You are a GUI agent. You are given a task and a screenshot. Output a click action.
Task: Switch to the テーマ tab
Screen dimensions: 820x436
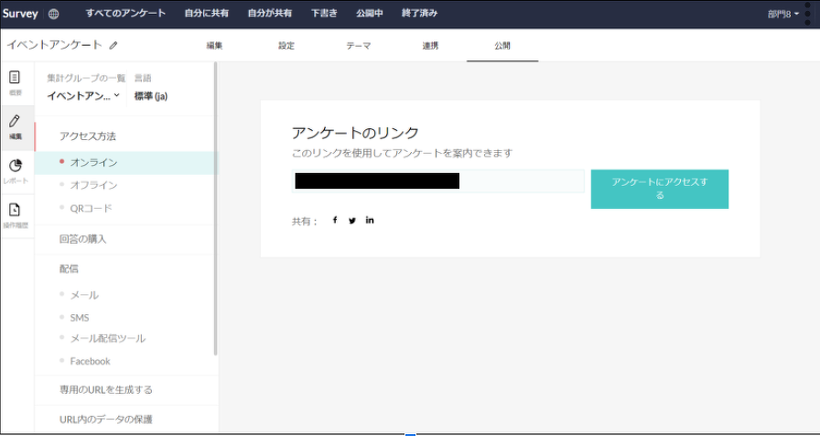pyautogui.click(x=358, y=46)
